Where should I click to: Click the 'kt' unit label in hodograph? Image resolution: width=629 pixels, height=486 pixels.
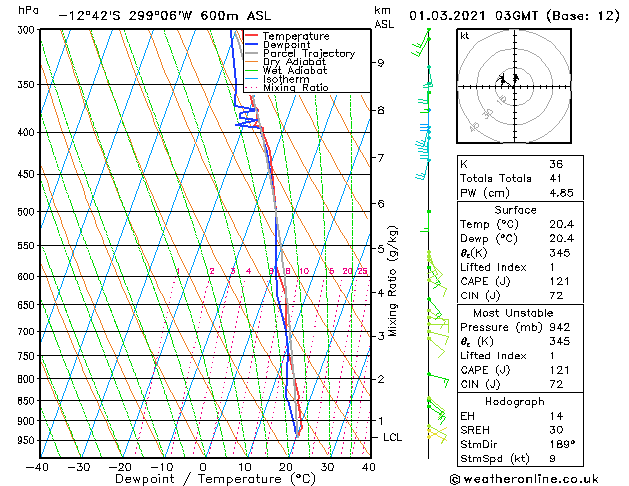coord(465,36)
